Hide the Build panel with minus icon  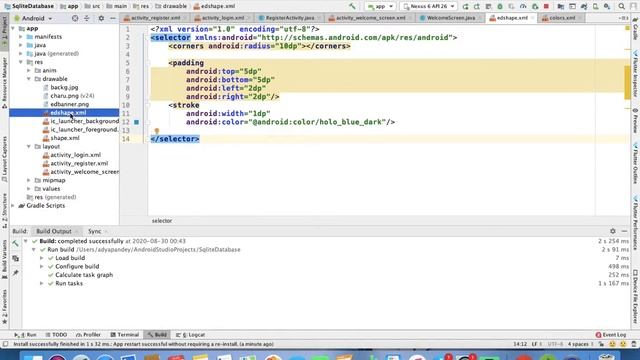point(624,231)
